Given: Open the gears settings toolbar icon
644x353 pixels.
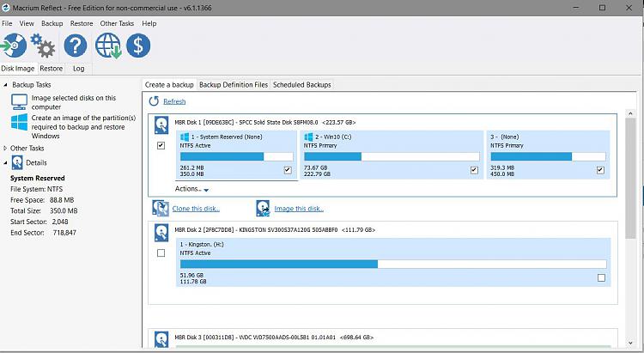Looking at the screenshot, I should (43, 46).
